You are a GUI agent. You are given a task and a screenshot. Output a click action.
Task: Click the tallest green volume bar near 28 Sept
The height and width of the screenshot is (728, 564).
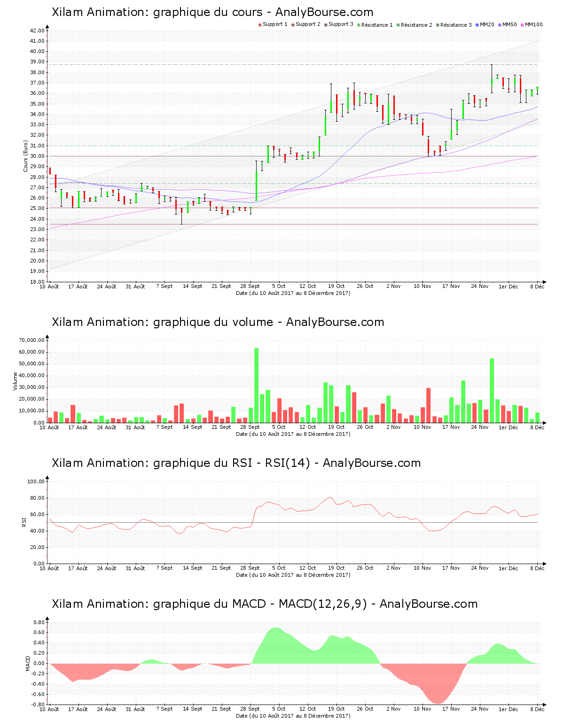pos(256,385)
